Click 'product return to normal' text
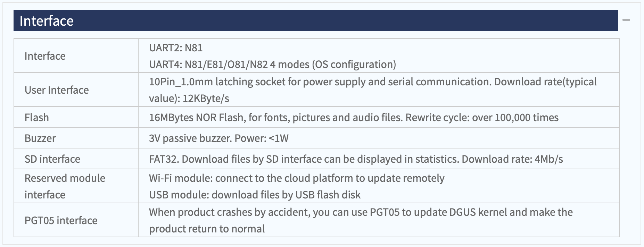The width and height of the screenshot is (644, 247). (207, 229)
